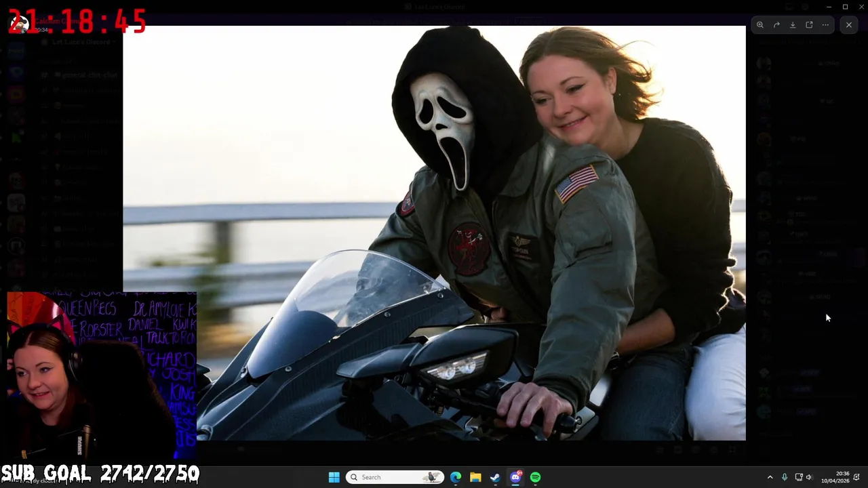Click the enlarged Ghostface motorcycle photo
The height and width of the screenshot is (488, 868).
coord(434,233)
